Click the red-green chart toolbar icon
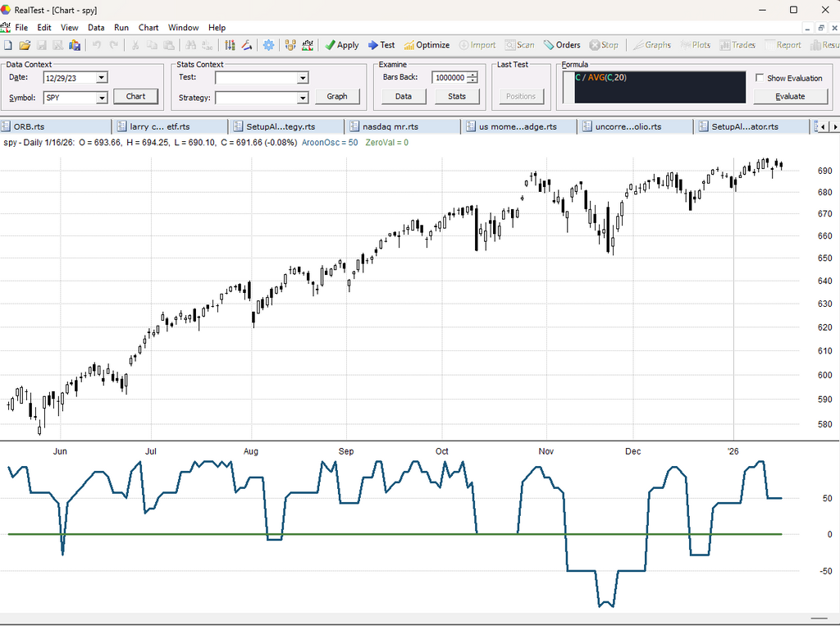The width and height of the screenshot is (840, 626). (308, 46)
